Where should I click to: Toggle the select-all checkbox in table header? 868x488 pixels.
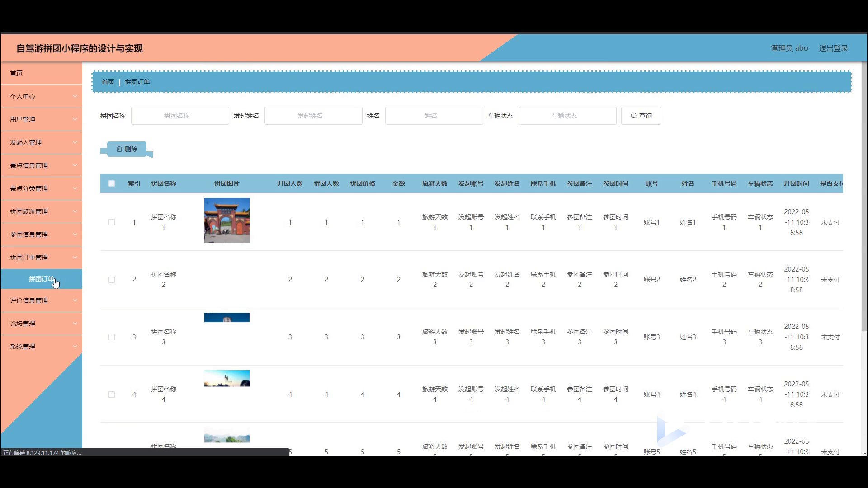pyautogui.click(x=112, y=183)
